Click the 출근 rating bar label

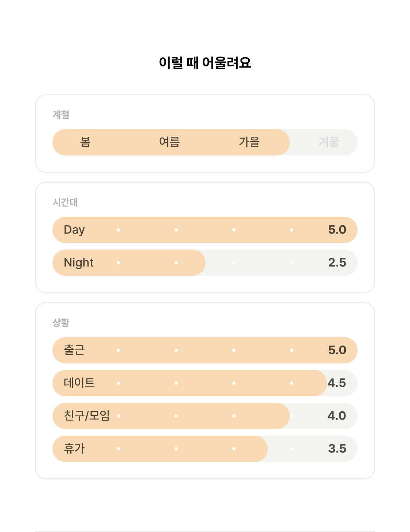74,350
